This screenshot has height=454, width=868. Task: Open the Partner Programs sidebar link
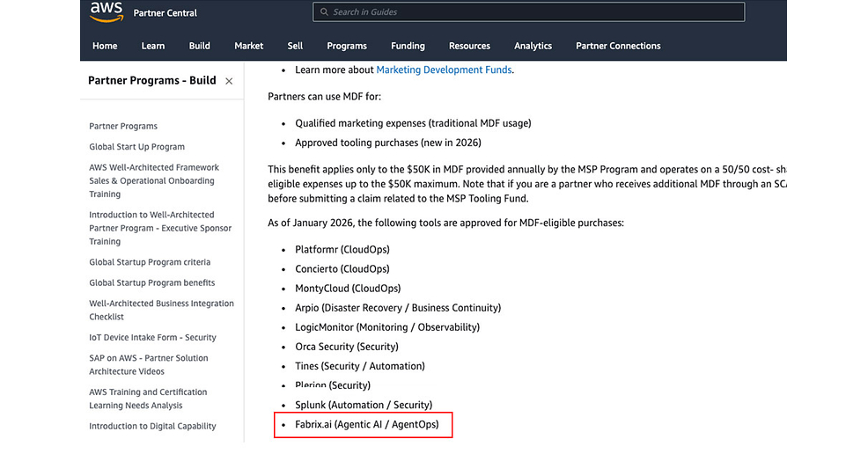[123, 126]
